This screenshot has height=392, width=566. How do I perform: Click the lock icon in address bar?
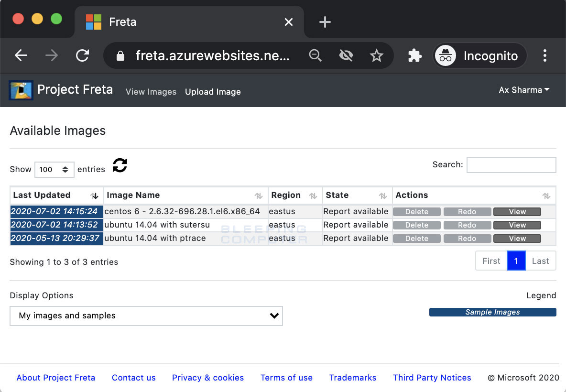[x=120, y=55]
